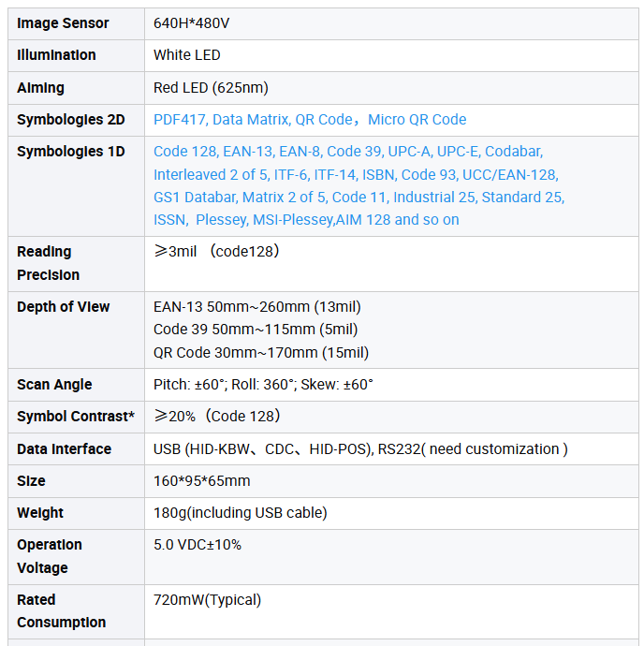
Task: Click the 640H*480V sensor value
Action: 191,23
